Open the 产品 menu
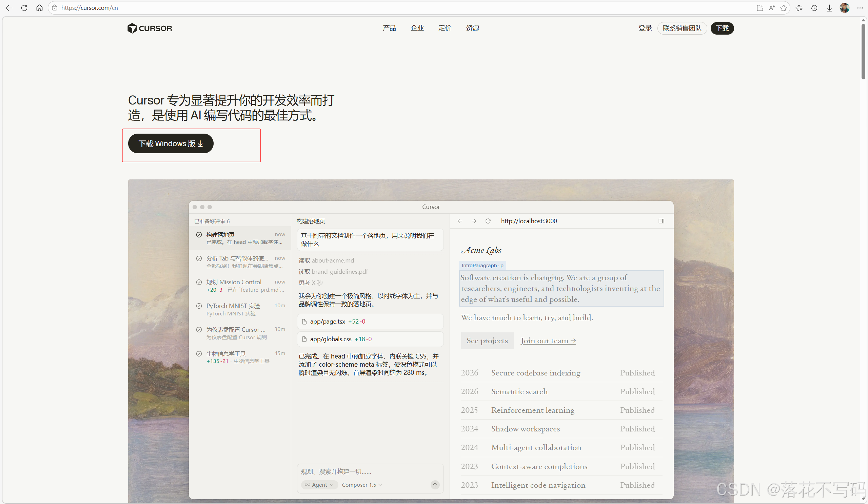The width and height of the screenshot is (868, 504). coord(389,28)
